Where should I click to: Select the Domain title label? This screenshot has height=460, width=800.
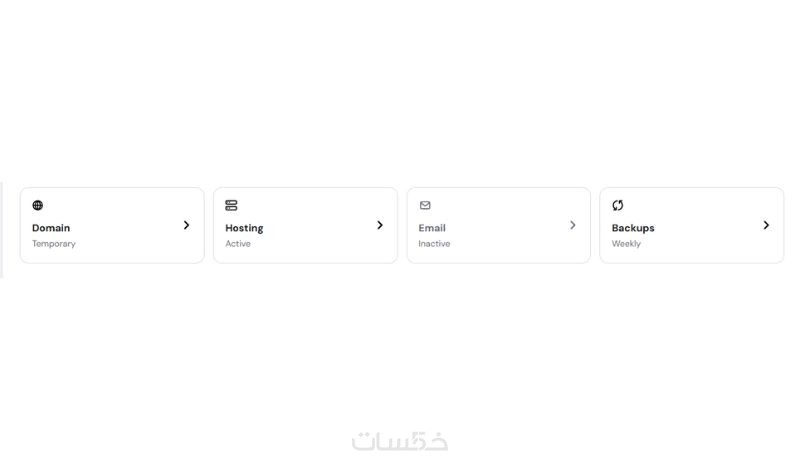point(51,228)
